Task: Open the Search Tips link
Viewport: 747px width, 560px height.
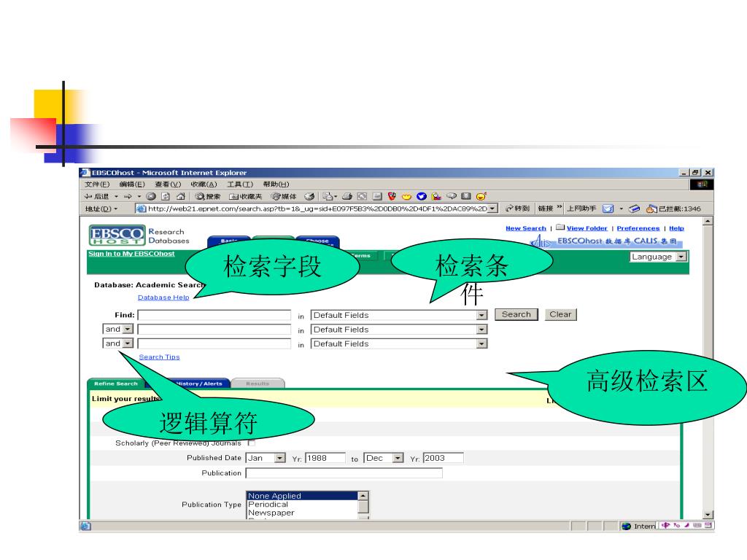Action: click(159, 357)
